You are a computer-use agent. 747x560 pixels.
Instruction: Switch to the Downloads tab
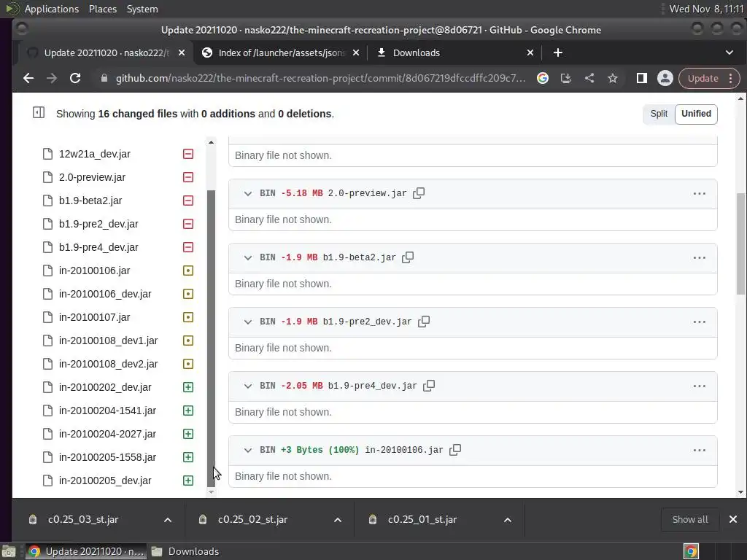coord(455,52)
